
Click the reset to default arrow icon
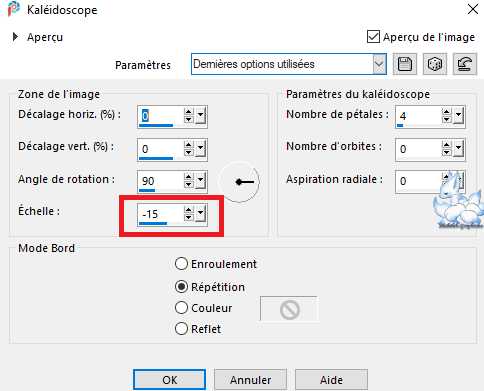click(465, 64)
